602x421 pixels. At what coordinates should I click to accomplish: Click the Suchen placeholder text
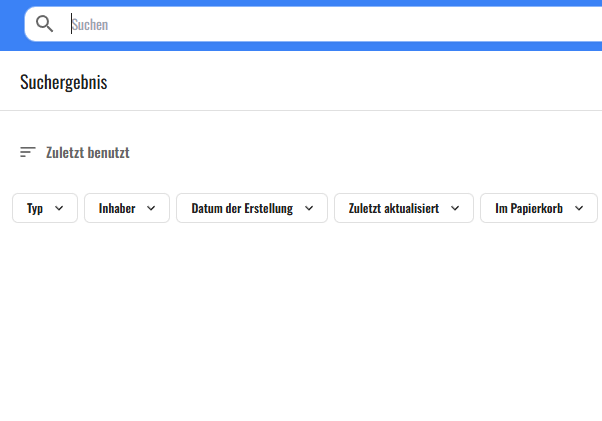90,24
